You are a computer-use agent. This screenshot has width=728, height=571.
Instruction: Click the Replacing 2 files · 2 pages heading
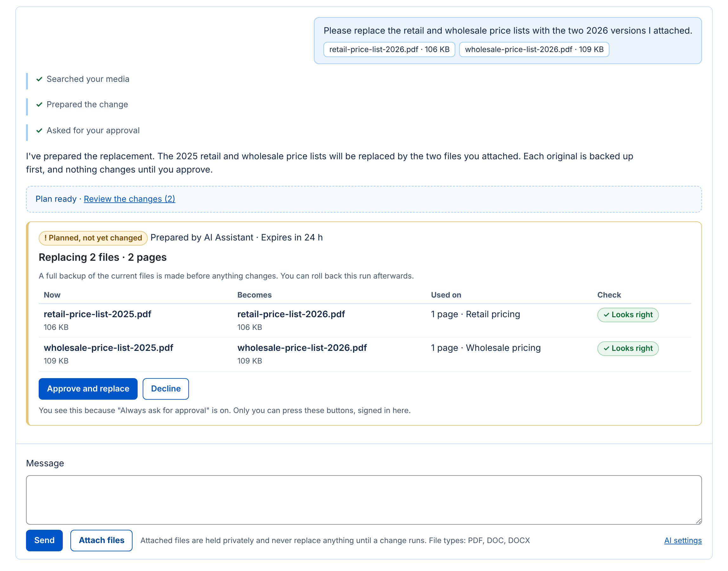102,257
